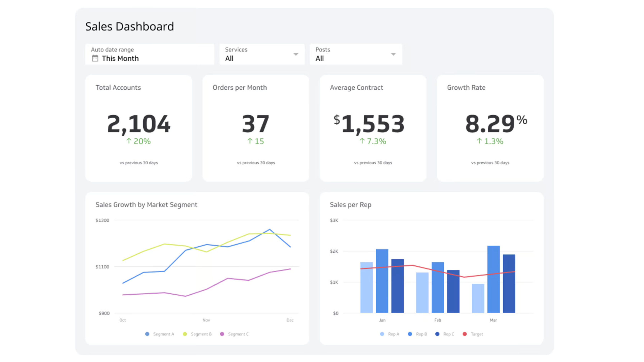The width and height of the screenshot is (644, 362).
Task: Click the Sales per Rep chart title
Action: [x=351, y=205]
